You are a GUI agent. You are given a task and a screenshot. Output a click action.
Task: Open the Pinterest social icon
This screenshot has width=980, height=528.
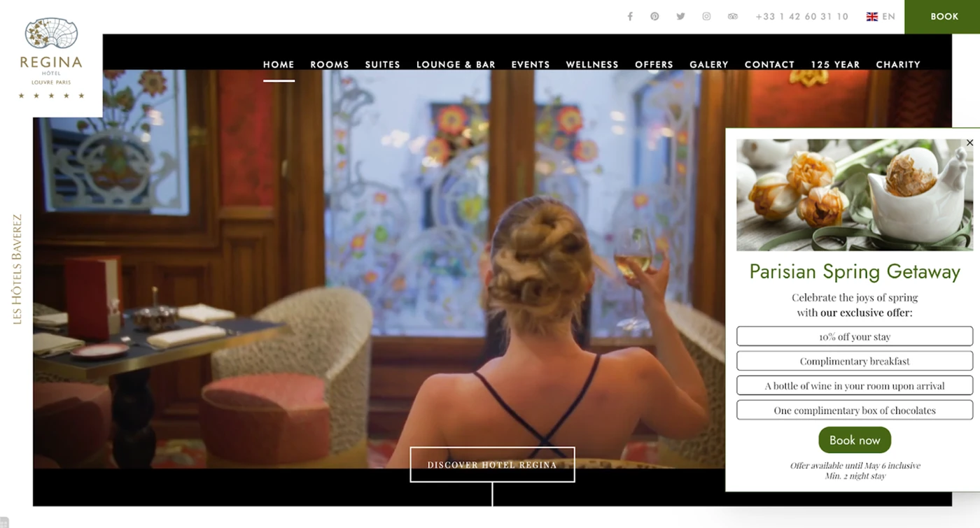[x=654, y=17]
